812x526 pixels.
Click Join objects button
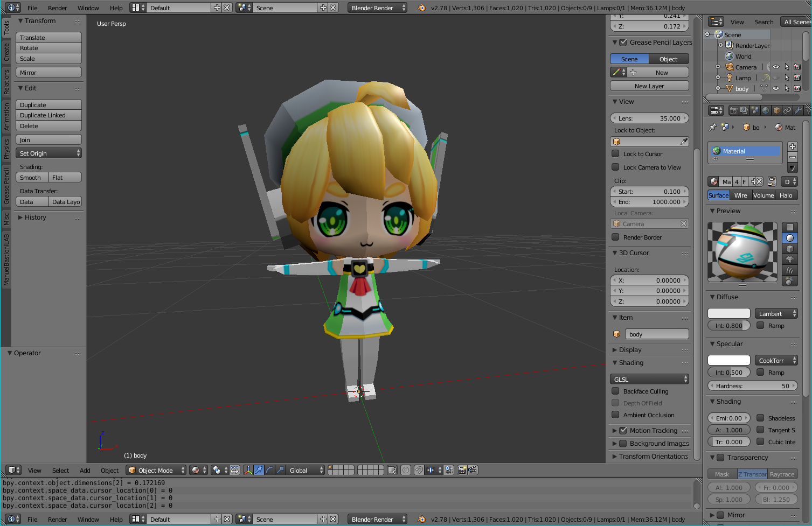(x=48, y=140)
